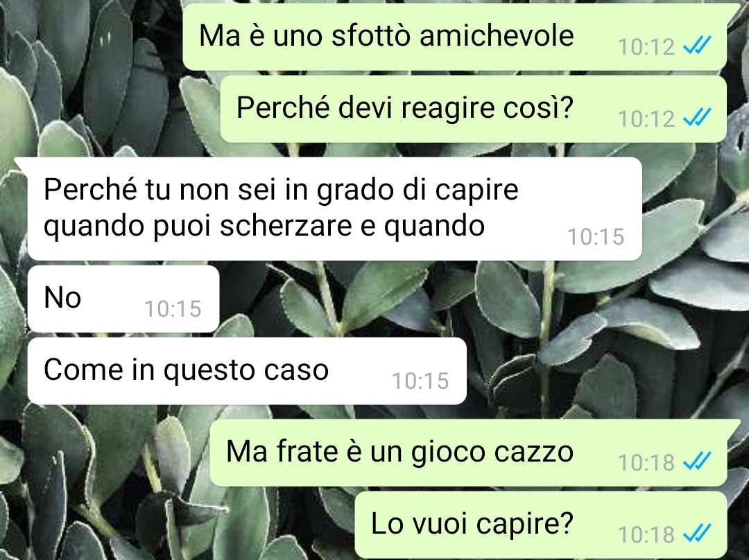749x560 pixels.
Task: Tap blue double-check beside 'Perché devi reagire così?'
Action: click(x=697, y=117)
